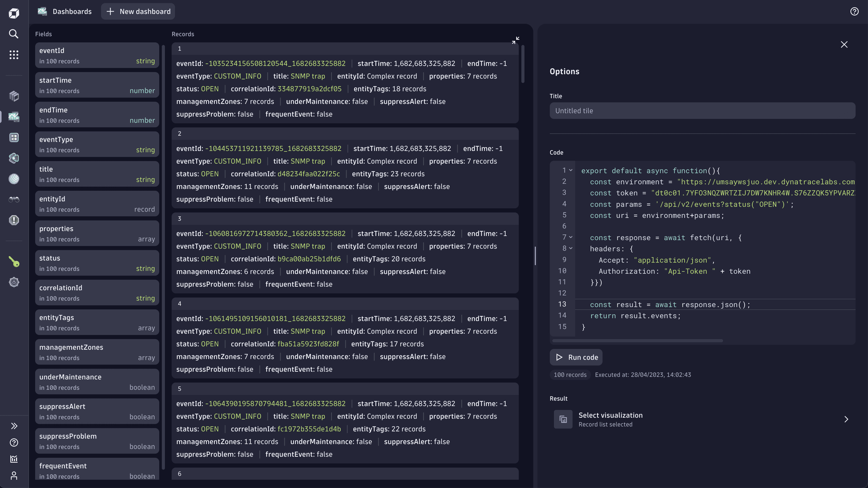
Task: Click the help icon in the top-right corner
Action: click(x=854, y=11)
